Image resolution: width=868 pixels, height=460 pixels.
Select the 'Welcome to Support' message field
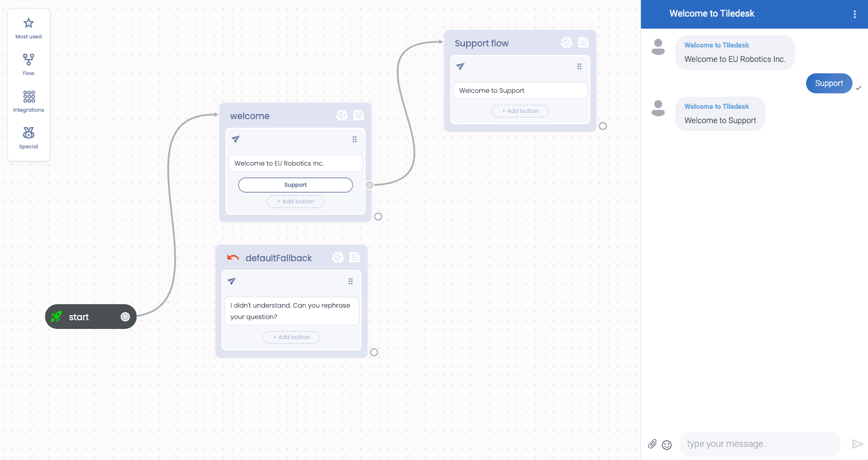point(521,91)
